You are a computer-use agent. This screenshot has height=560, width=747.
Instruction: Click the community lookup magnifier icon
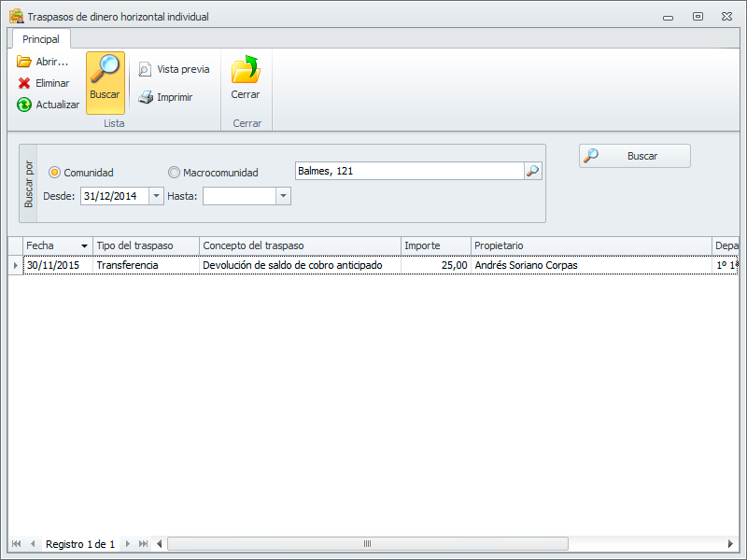[x=532, y=171]
